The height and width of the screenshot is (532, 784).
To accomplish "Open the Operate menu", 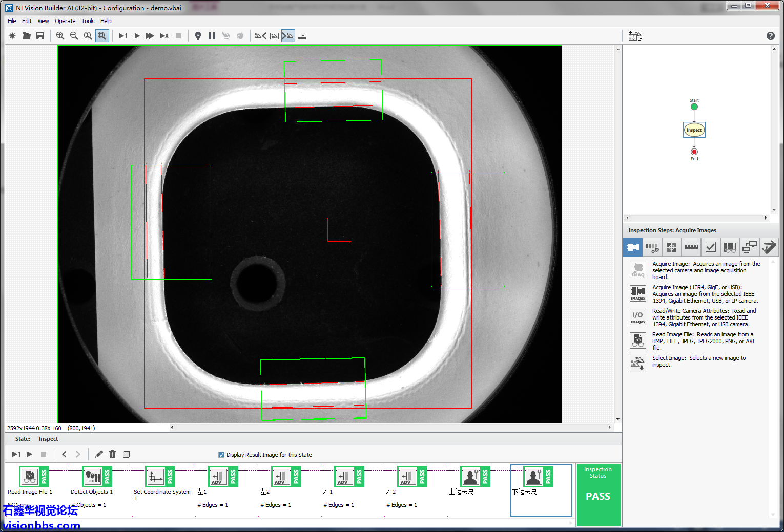I will (x=65, y=21).
